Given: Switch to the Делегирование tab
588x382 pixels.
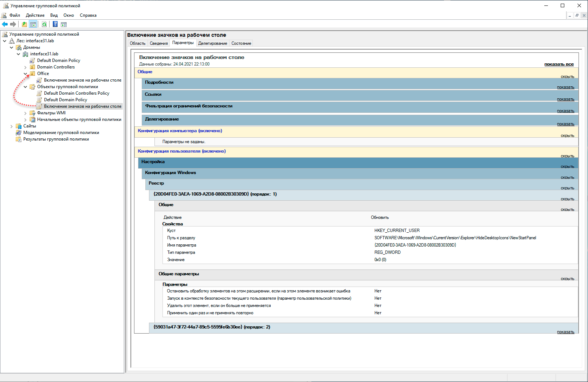Looking at the screenshot, I should 212,43.
